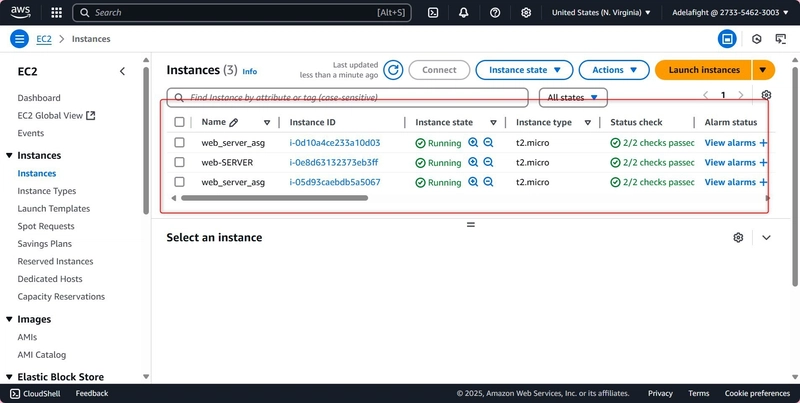This screenshot has height=403, width=800.
Task: Click the Find Instance search field
Action: [347, 97]
